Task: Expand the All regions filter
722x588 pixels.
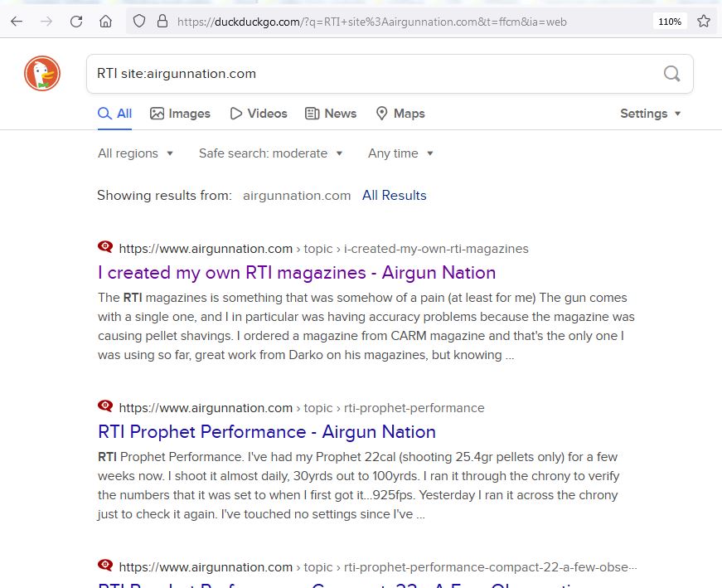Action: (x=135, y=153)
